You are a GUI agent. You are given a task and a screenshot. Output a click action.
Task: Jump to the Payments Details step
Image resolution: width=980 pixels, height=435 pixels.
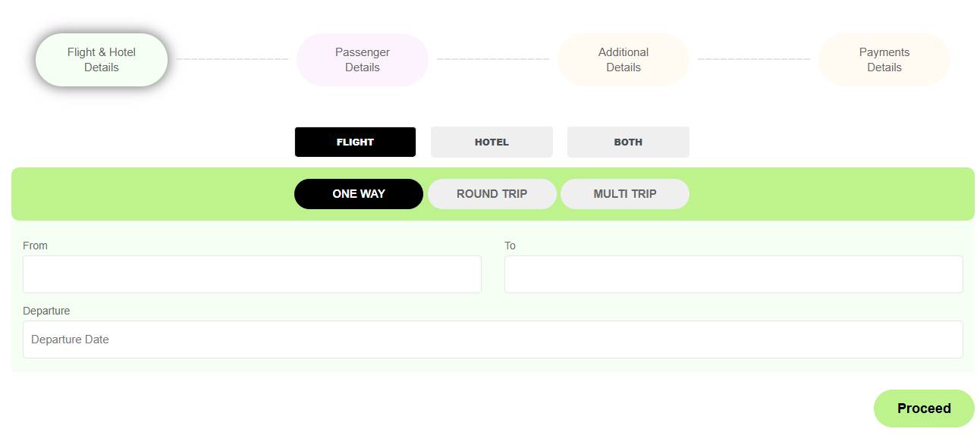point(884,60)
